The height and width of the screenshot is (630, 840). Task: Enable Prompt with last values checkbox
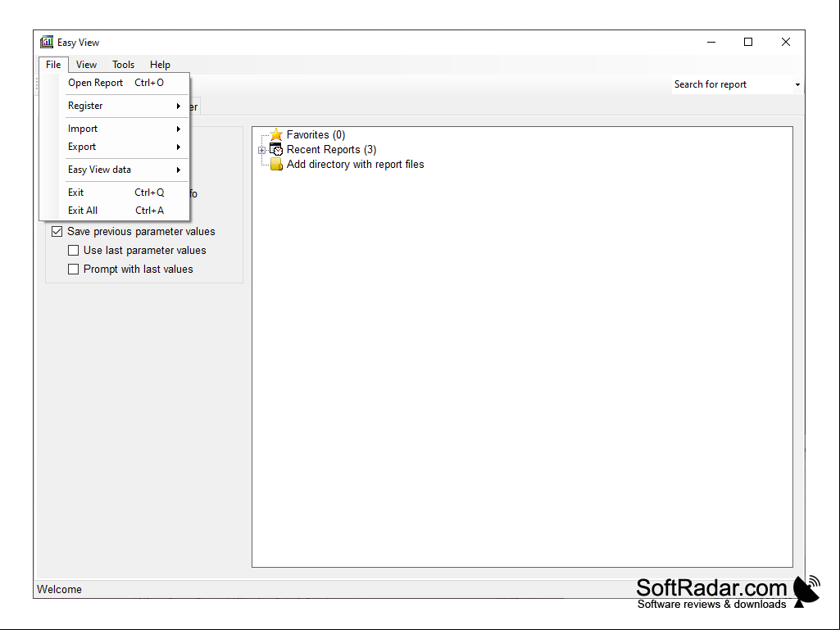[74, 269]
